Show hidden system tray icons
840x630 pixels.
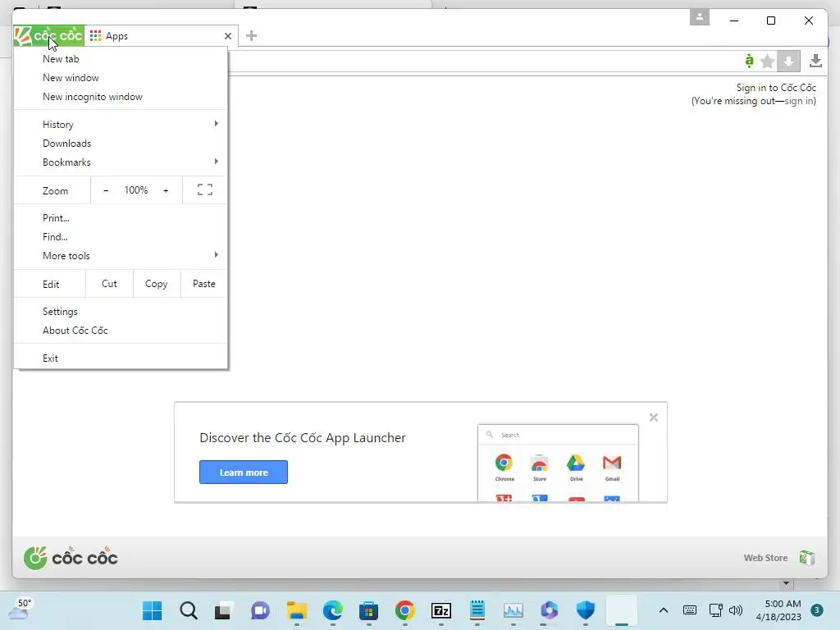pyautogui.click(x=663, y=610)
